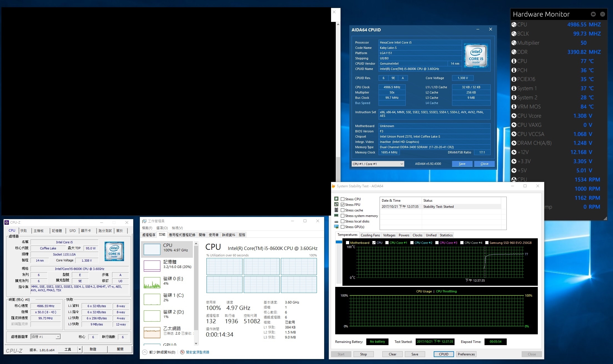Click the blue graph slider beside temperature chart
Screen dimensions: 613x364
click(339, 242)
